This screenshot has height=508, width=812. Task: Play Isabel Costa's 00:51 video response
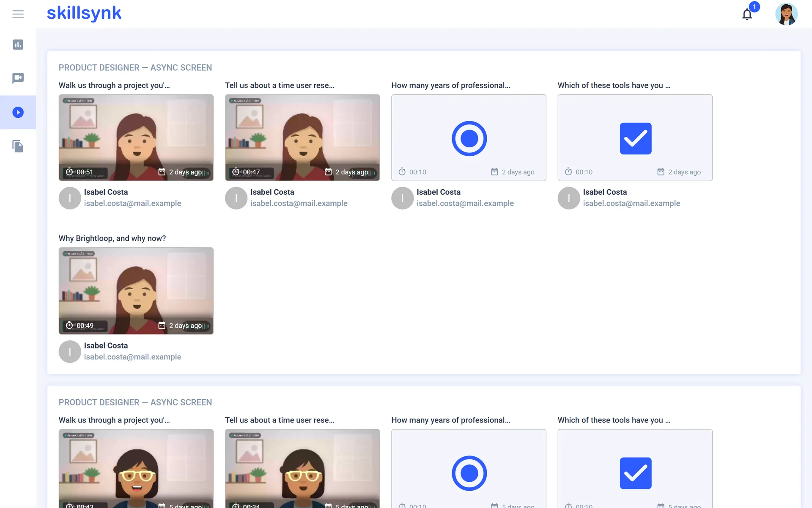(136, 138)
